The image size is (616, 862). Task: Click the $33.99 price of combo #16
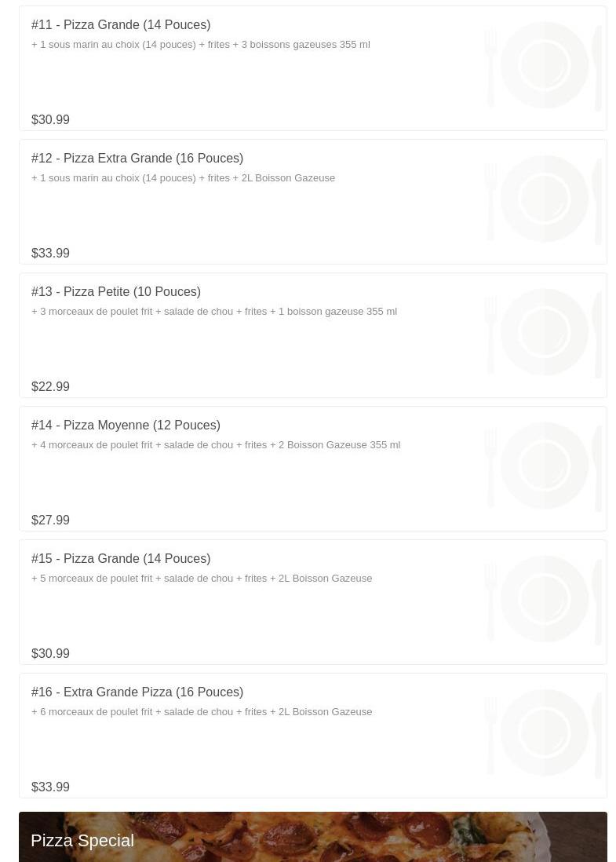tap(50, 787)
